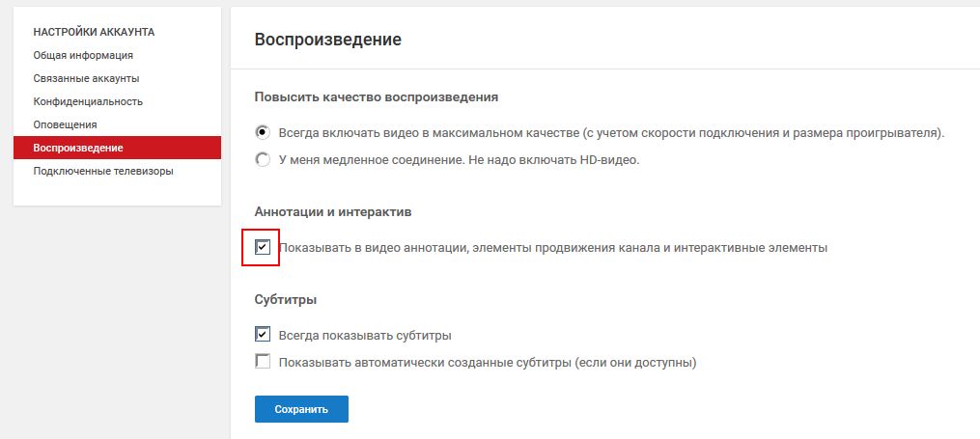Image resolution: width=980 pixels, height=439 pixels.
Task: Go to Связанные аккаунты in sidebar
Action: pyautogui.click(x=86, y=78)
